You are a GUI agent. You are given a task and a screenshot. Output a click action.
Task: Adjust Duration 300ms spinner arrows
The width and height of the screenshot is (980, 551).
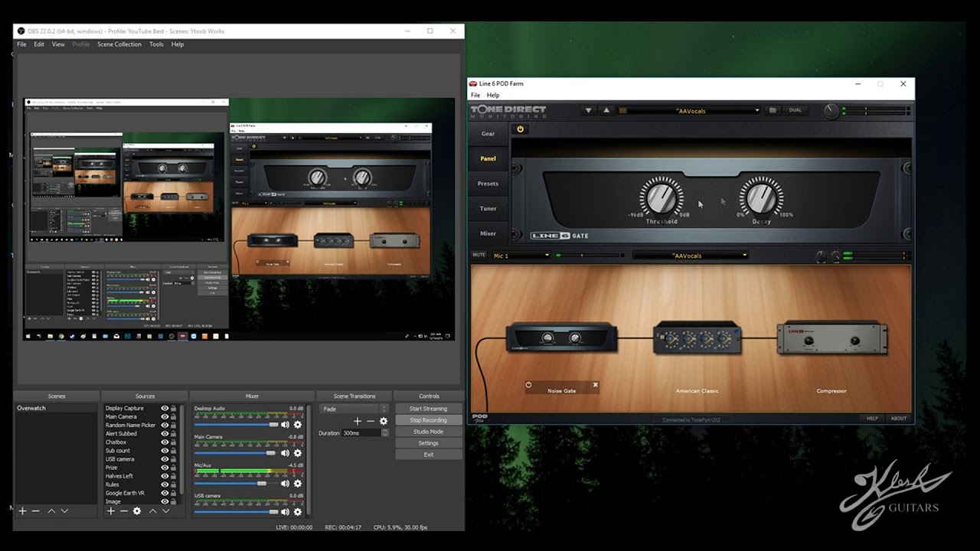[384, 432]
